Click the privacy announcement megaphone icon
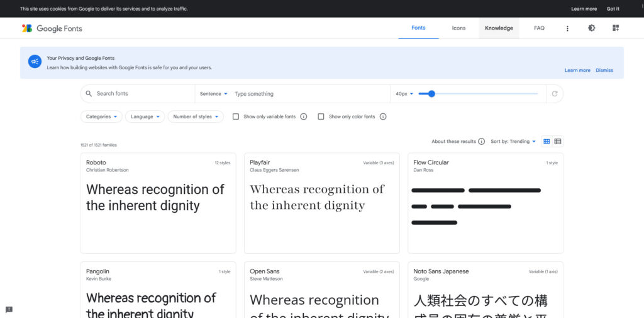This screenshot has width=644, height=318. tap(35, 62)
